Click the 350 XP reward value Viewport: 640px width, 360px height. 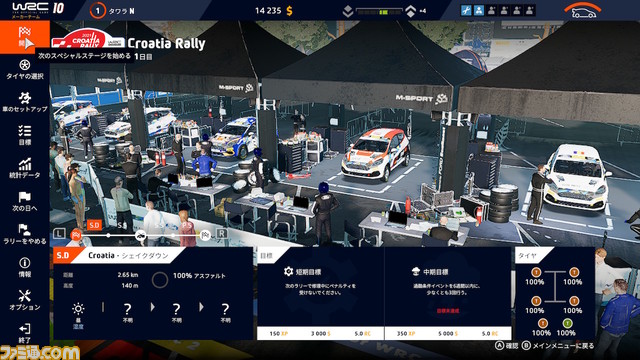point(406,334)
